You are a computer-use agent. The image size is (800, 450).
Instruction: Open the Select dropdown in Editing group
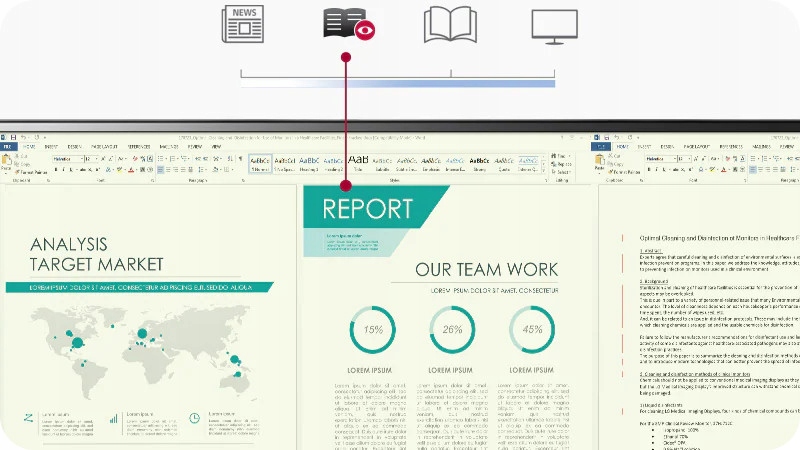pyautogui.click(x=561, y=172)
